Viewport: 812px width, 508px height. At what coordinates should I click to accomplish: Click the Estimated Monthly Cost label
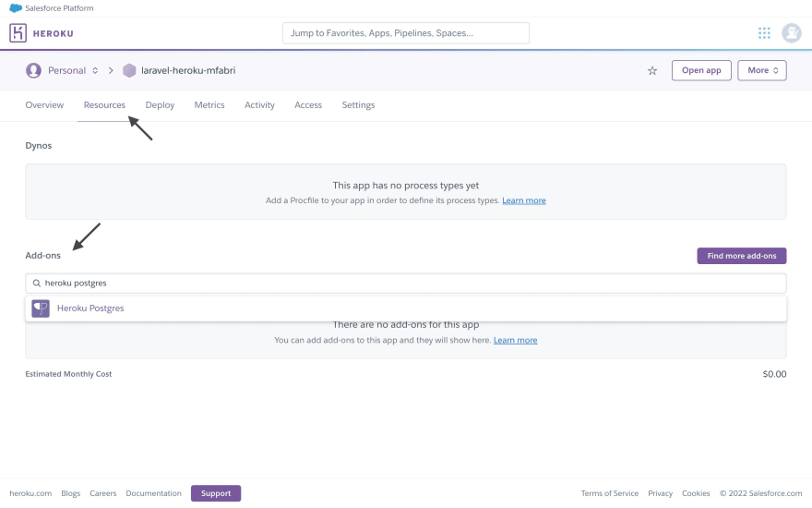pyautogui.click(x=68, y=374)
